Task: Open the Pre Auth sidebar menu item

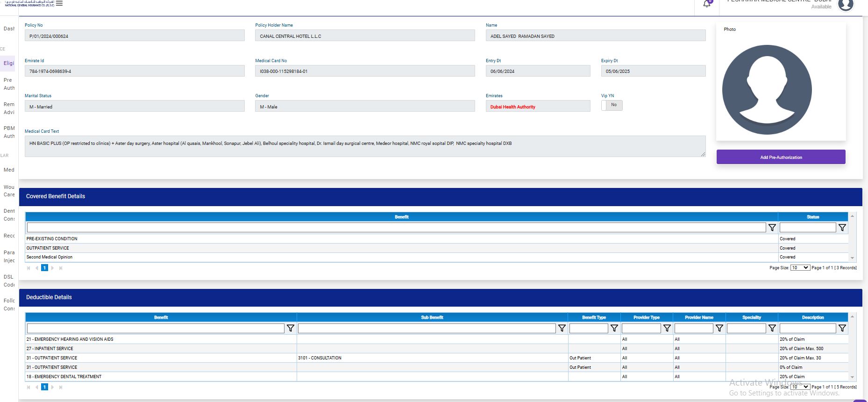Action: tap(9, 84)
